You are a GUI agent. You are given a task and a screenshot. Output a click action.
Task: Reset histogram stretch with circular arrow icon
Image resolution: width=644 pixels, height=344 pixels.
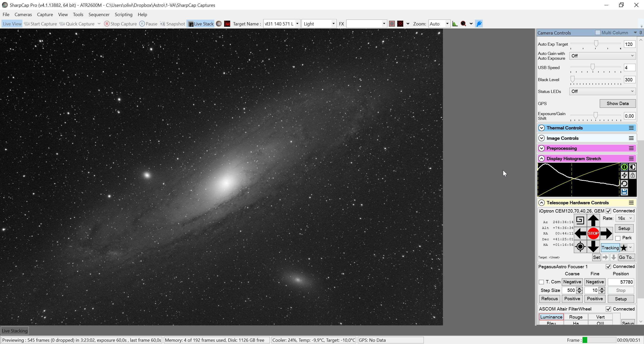624,184
